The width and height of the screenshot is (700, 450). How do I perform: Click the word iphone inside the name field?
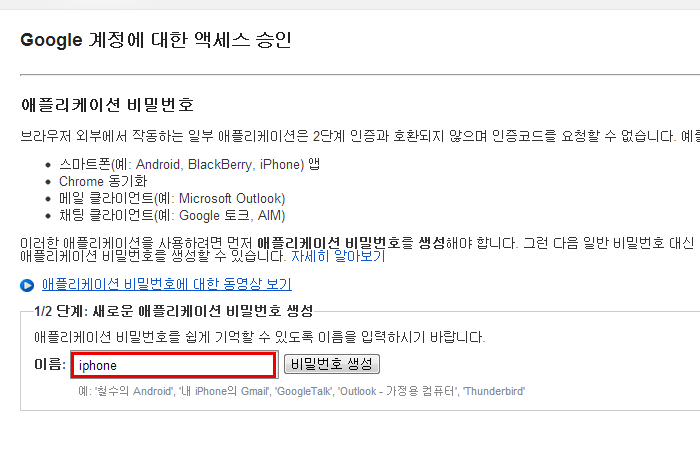click(98, 366)
